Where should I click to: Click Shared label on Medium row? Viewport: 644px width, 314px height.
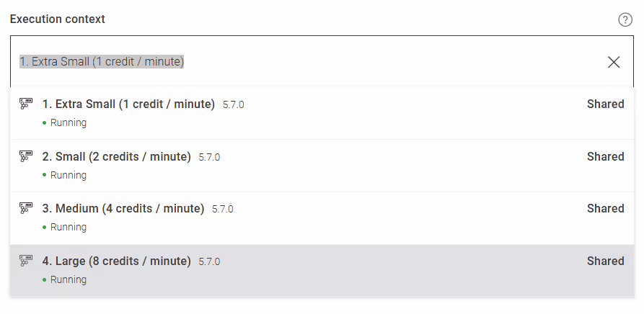click(605, 208)
